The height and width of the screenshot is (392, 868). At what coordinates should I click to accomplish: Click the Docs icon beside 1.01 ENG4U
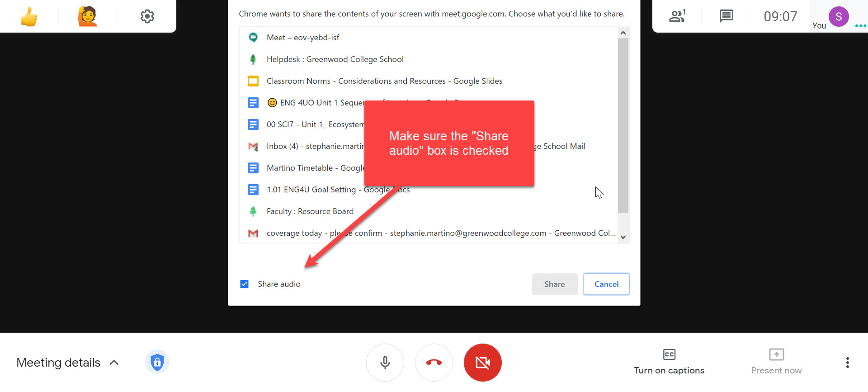(253, 190)
